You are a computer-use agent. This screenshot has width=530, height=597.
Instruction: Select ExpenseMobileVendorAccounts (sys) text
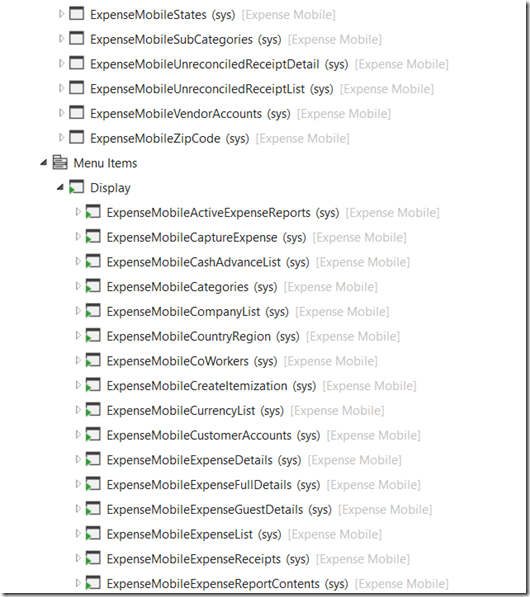(x=190, y=114)
